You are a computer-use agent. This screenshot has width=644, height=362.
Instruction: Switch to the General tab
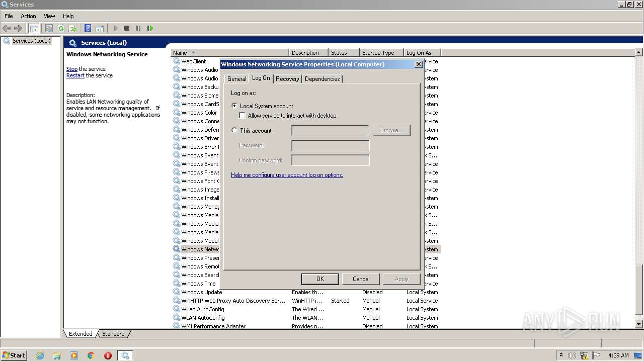coord(236,79)
